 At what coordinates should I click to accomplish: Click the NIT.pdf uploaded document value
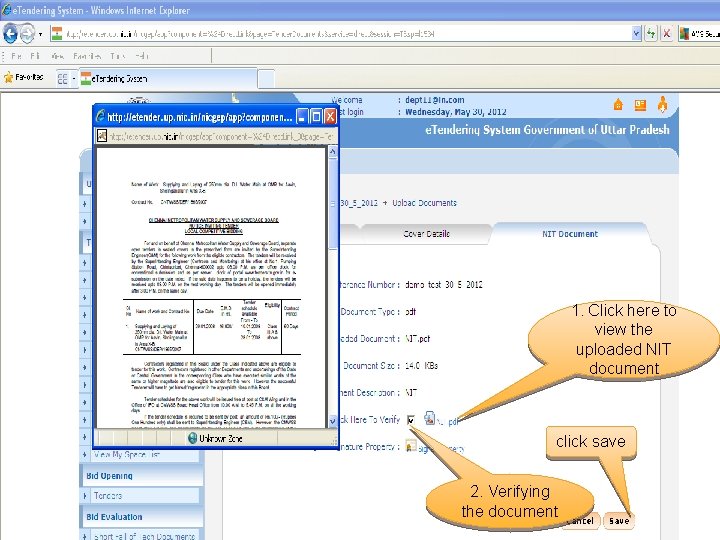(x=417, y=339)
